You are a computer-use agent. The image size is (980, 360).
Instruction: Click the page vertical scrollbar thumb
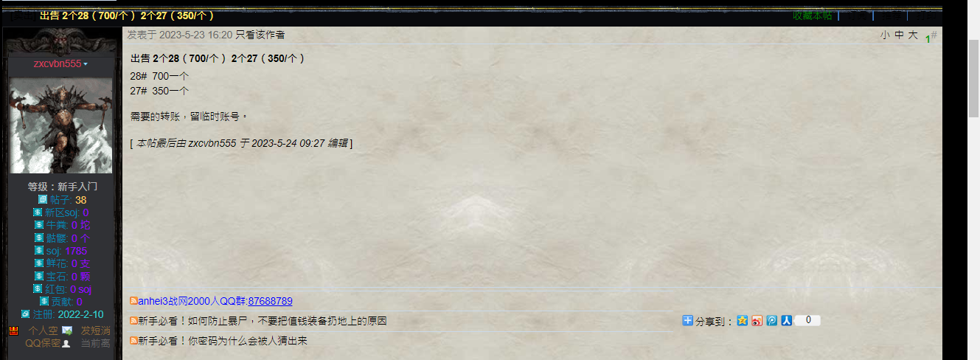coord(973,77)
